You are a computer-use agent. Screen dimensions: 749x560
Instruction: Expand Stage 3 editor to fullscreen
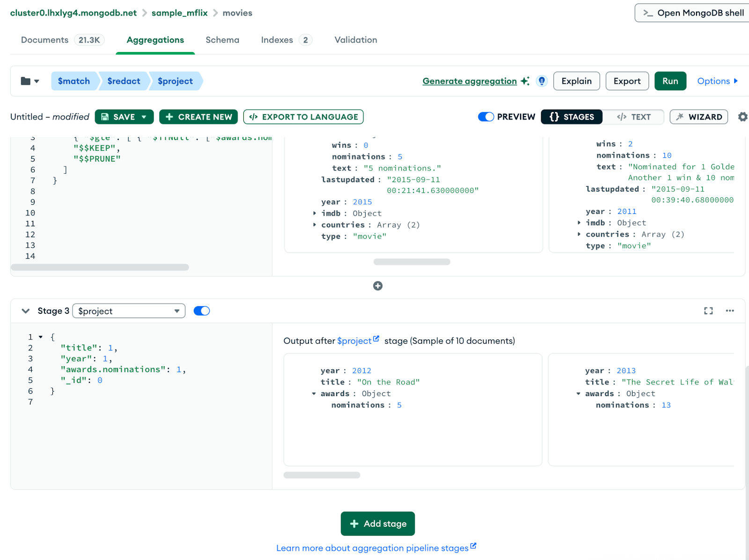click(x=708, y=311)
